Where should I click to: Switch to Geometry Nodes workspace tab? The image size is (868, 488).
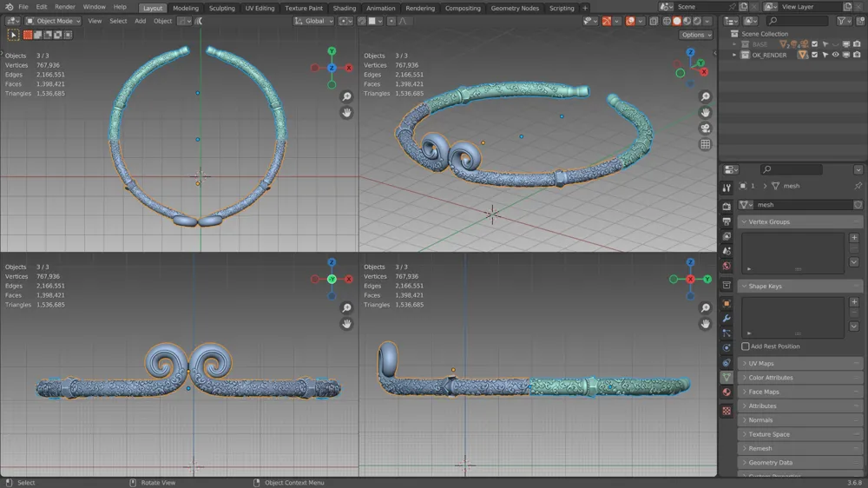click(x=515, y=9)
